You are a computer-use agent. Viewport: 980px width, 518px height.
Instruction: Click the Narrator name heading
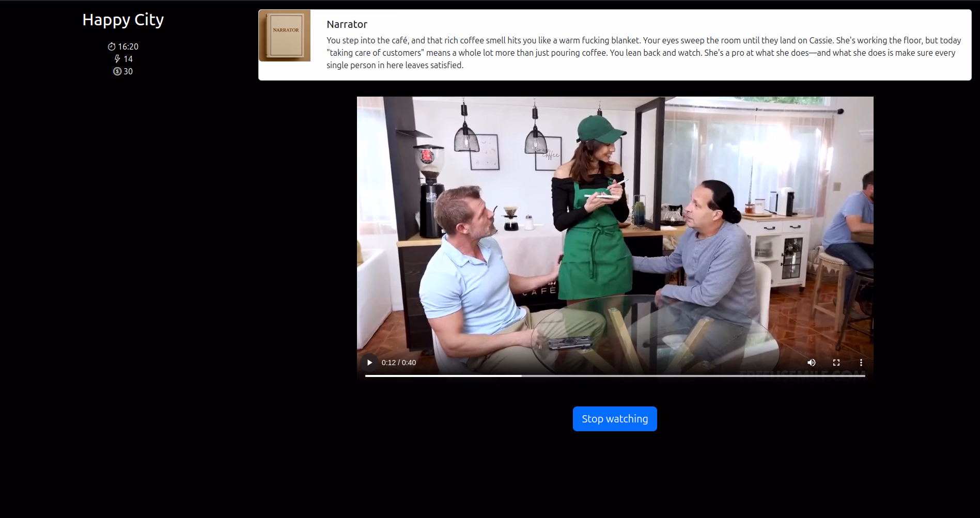coord(347,24)
